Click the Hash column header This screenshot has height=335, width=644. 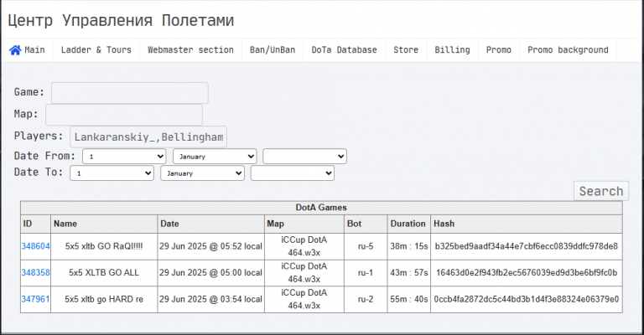(527, 224)
